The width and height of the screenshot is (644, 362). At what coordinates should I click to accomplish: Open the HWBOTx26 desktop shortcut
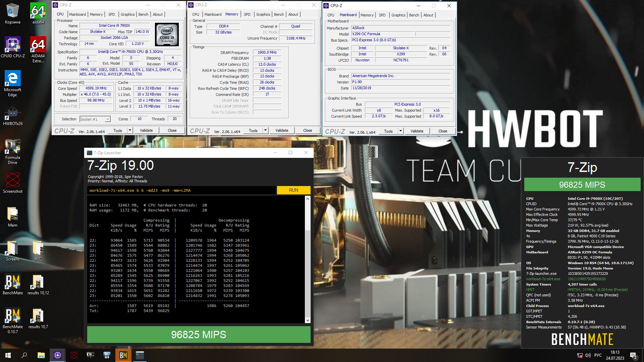point(13,116)
